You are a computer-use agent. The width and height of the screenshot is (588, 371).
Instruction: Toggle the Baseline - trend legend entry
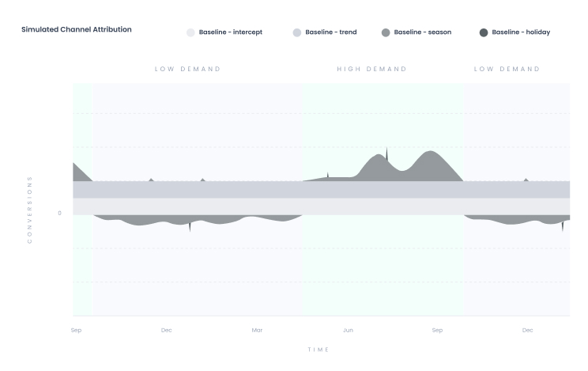coord(325,32)
